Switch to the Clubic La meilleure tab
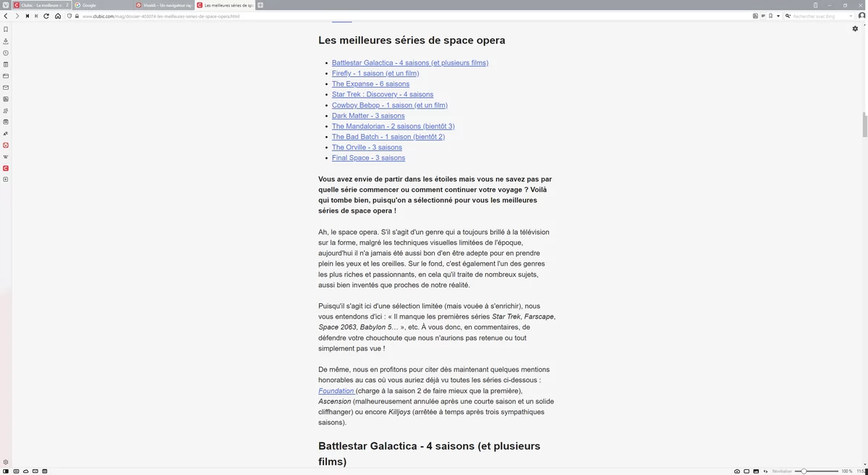The image size is (868, 475). [x=42, y=5]
